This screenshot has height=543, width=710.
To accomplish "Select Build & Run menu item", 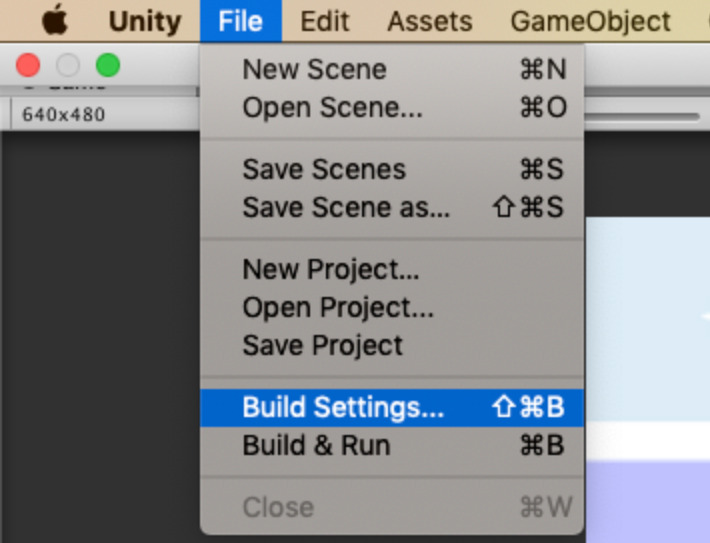I will 316,446.
